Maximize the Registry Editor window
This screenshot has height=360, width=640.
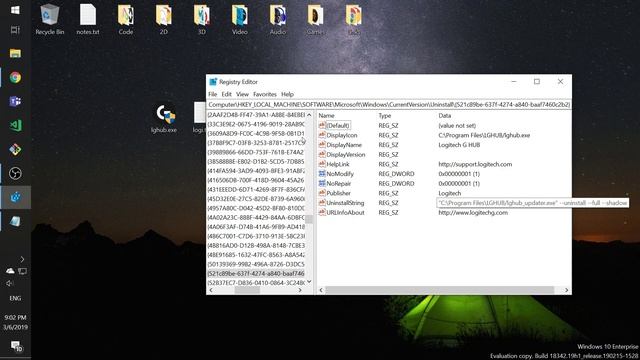(537, 82)
